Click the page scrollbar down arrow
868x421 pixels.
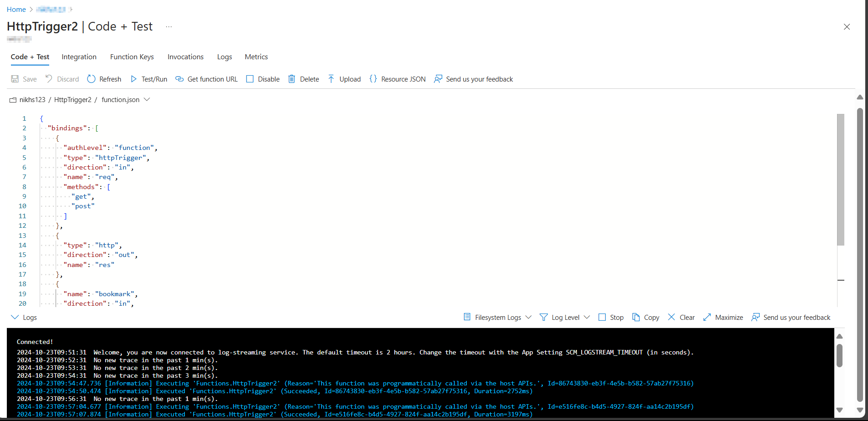860,410
